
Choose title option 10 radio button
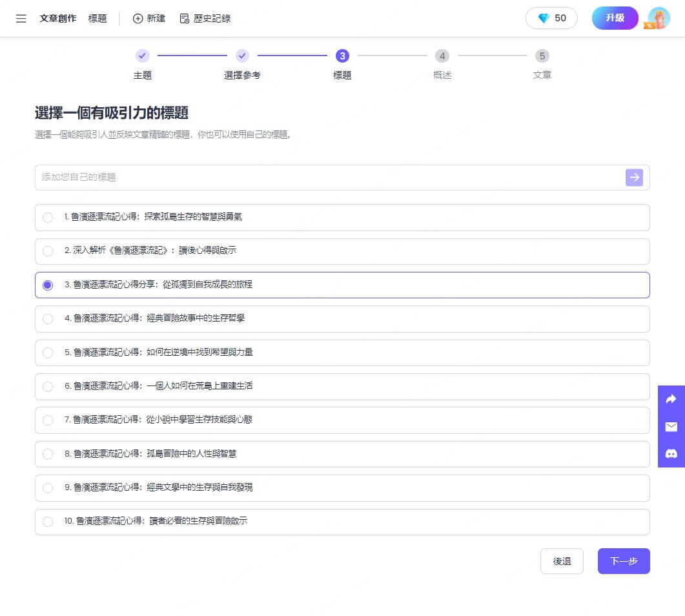point(48,522)
